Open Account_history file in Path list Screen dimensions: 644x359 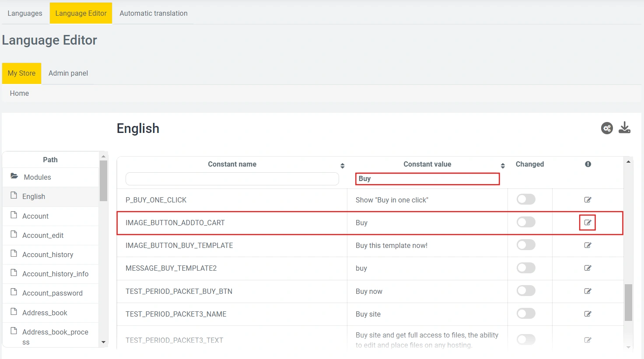48,254
